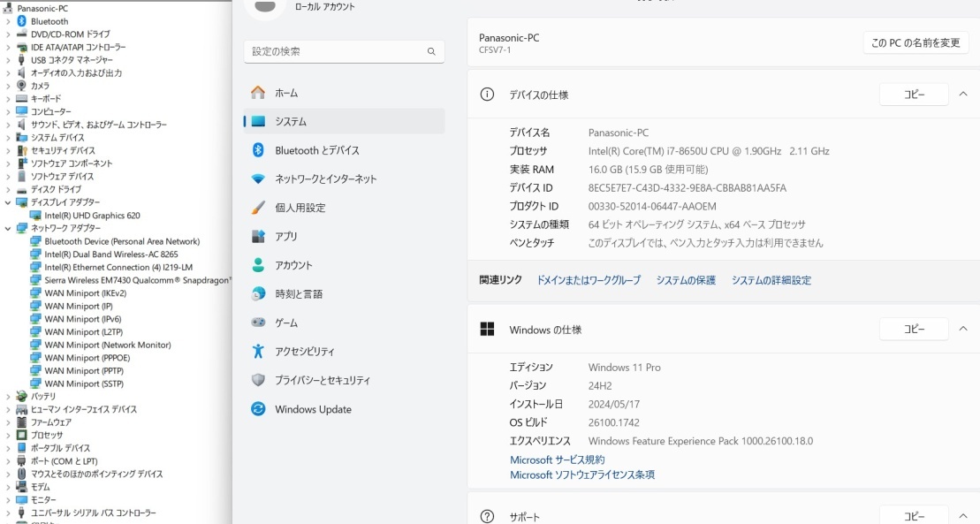Collapse the Windows の仕様 section chevron
The width and height of the screenshot is (980, 524).
pyautogui.click(x=963, y=329)
